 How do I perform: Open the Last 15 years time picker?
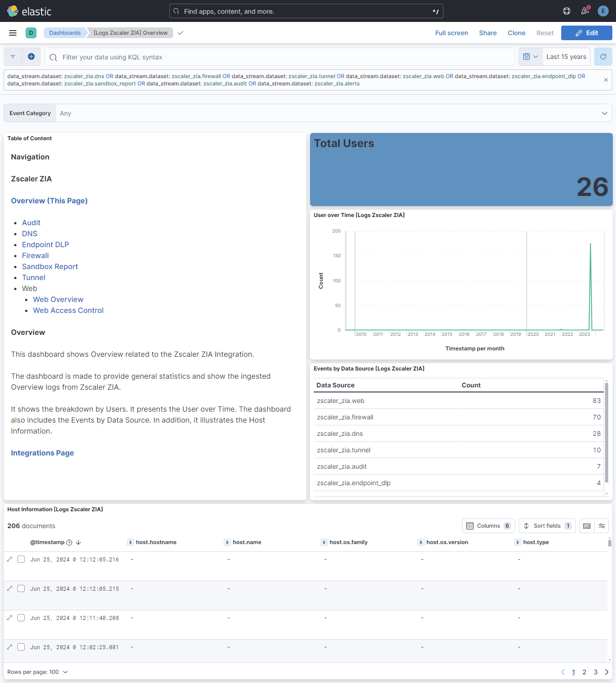566,57
